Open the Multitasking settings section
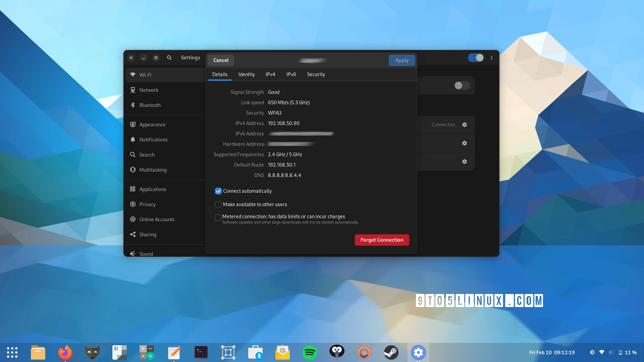Screen dimensions: 644x362 (x=153, y=170)
